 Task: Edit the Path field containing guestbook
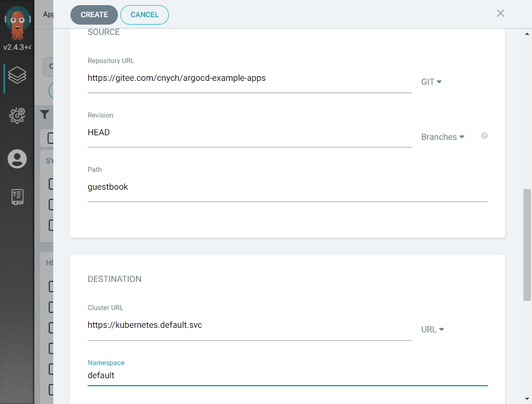(x=287, y=187)
